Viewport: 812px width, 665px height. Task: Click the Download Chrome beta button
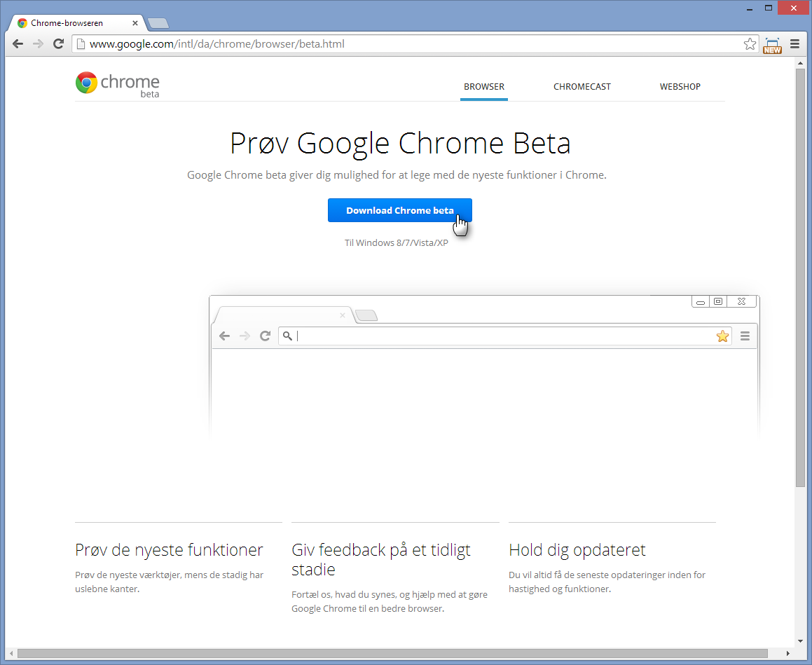(399, 210)
